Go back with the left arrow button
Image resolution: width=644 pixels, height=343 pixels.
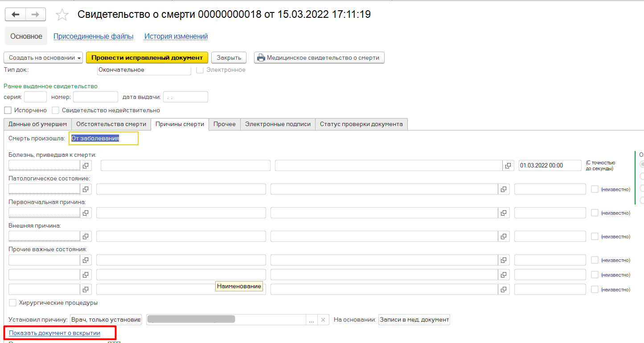coord(16,14)
